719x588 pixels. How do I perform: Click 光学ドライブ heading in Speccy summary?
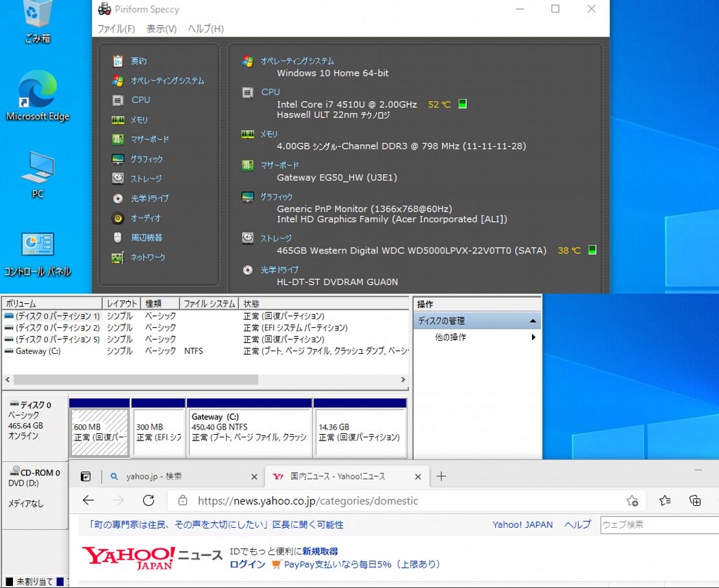[280, 270]
